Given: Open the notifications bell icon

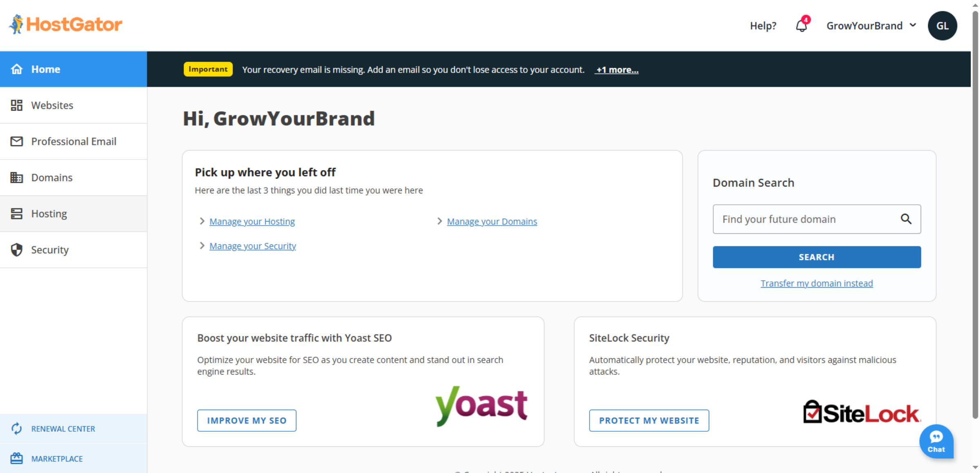Looking at the screenshot, I should pyautogui.click(x=801, y=26).
